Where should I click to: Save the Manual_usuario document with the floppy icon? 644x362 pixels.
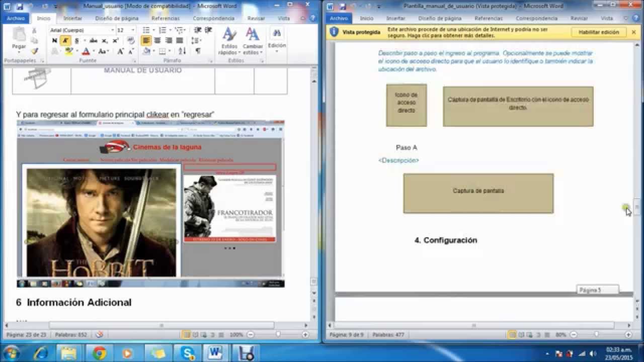tap(19, 7)
